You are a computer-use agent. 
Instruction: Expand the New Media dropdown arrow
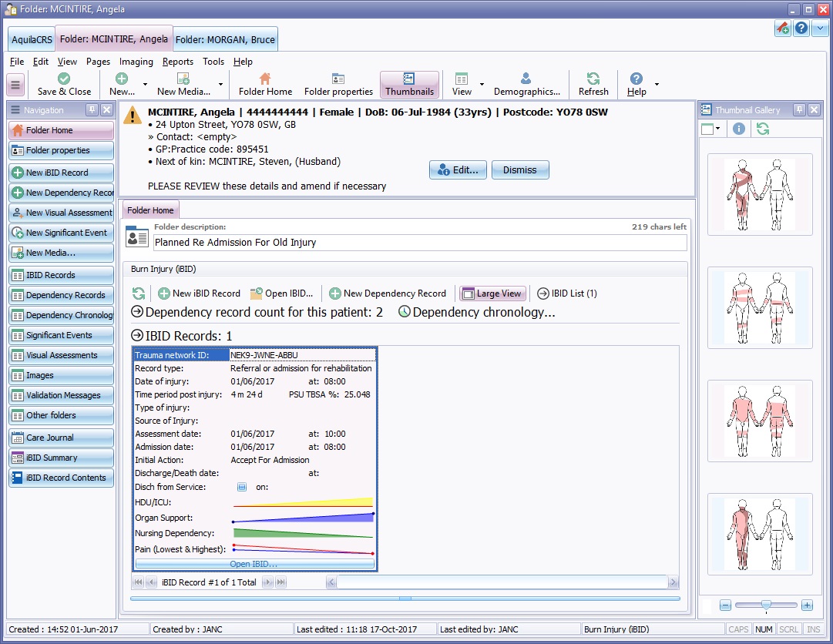tap(220, 84)
